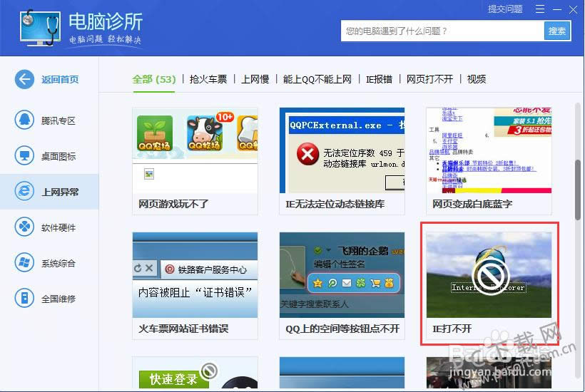
Task: Open the IE打不开 fix thumbnail
Action: point(489,274)
